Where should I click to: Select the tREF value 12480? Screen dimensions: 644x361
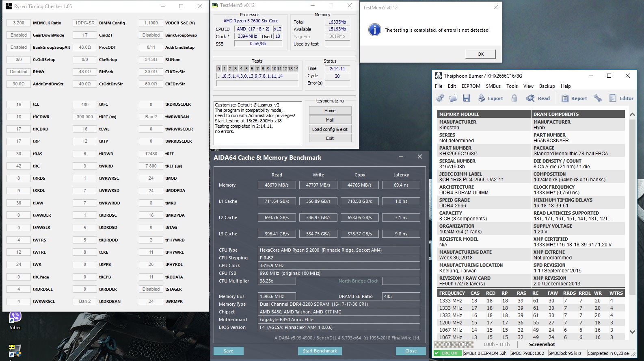coord(151,154)
